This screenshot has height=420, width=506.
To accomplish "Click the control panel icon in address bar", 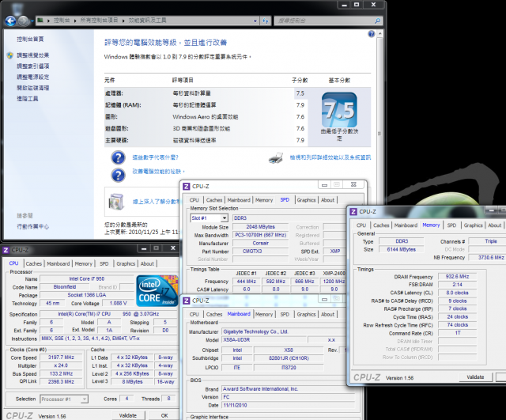I will (40, 21).
